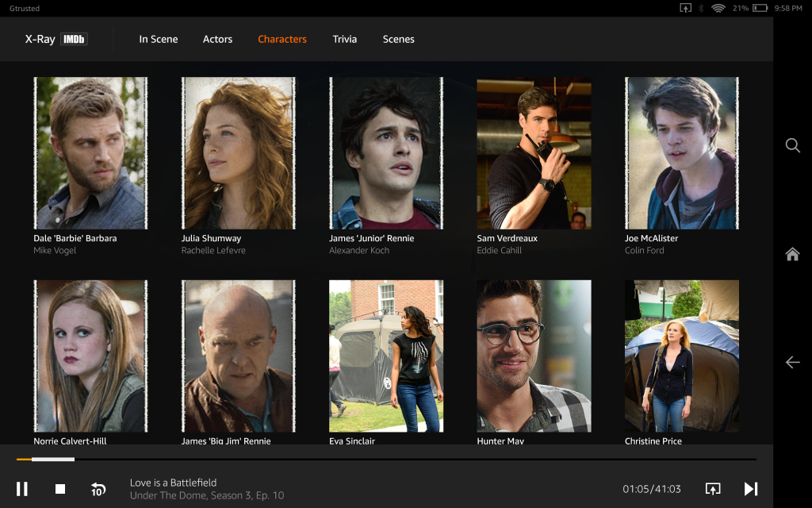Tap episode title Love is a Battlefield

[173, 483]
